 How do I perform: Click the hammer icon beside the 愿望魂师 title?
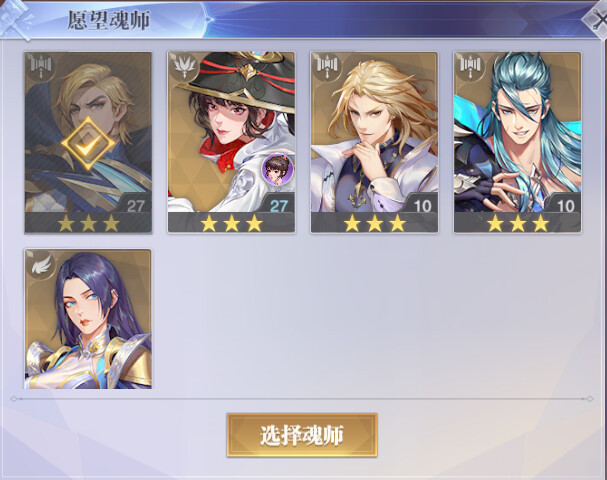(15, 19)
